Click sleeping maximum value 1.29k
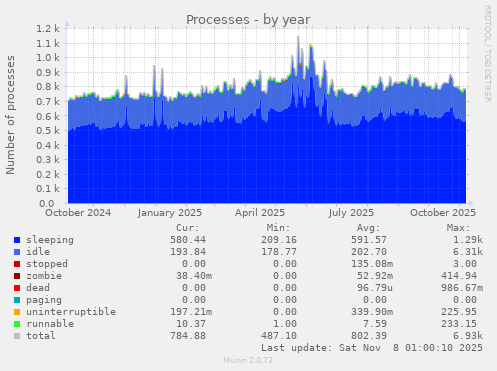 [468, 240]
